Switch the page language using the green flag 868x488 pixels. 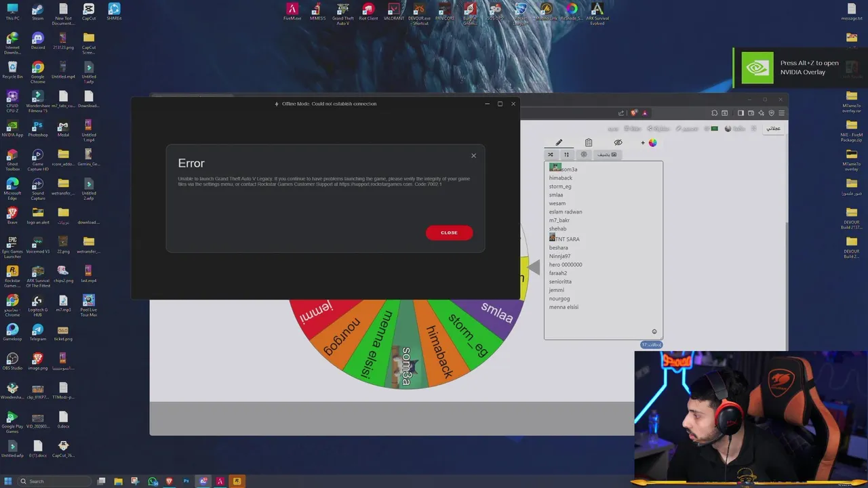click(x=714, y=128)
